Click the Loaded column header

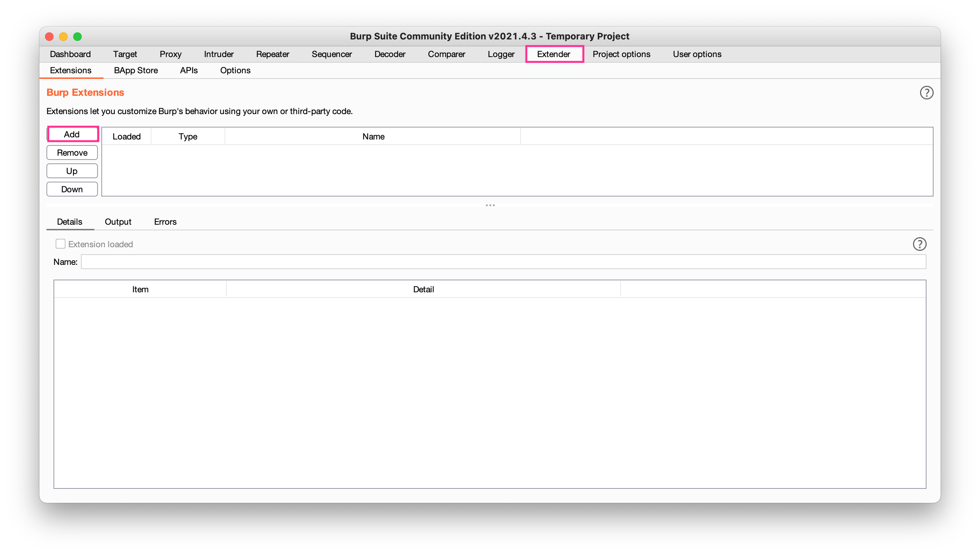[126, 137]
